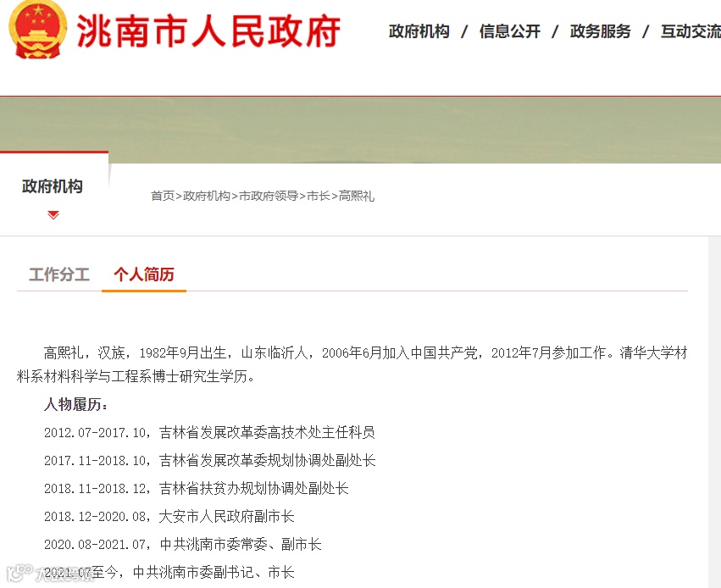Viewport: 721px width, 588px height.
Task: Click the intro paragraph starting 高熙礼，汉族
Action: coord(352,364)
